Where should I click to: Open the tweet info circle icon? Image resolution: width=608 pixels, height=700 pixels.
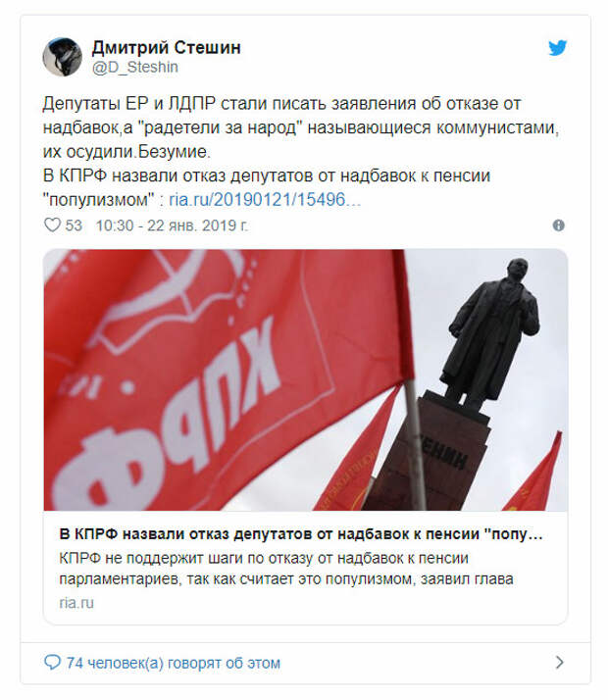558,225
